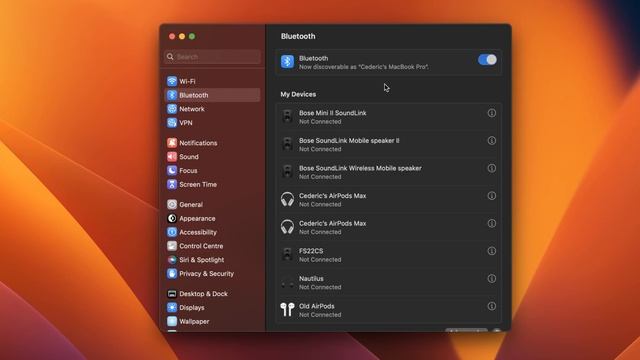The height and width of the screenshot is (360, 640).
Task: Show info for FS22CS device
Action: (x=492, y=251)
